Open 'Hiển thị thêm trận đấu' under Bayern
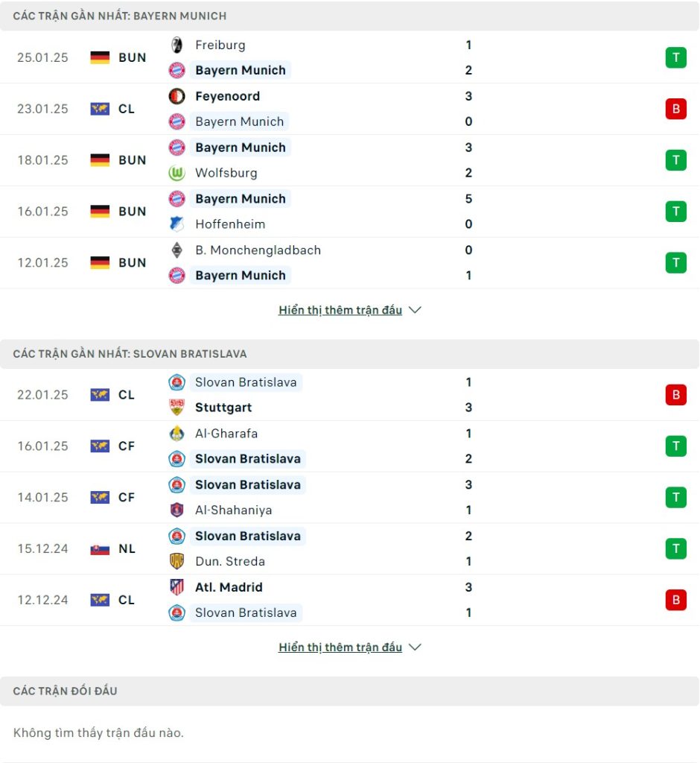Screen dimensions: 700x763 point(340,310)
